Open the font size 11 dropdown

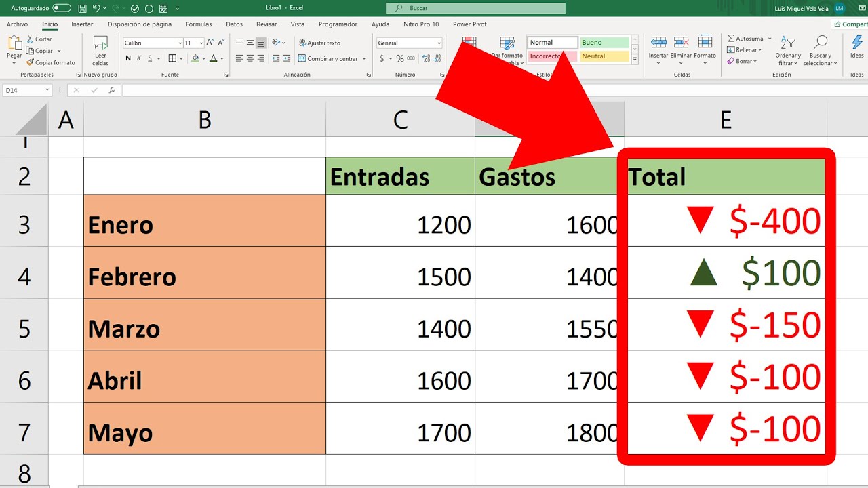pyautogui.click(x=201, y=43)
